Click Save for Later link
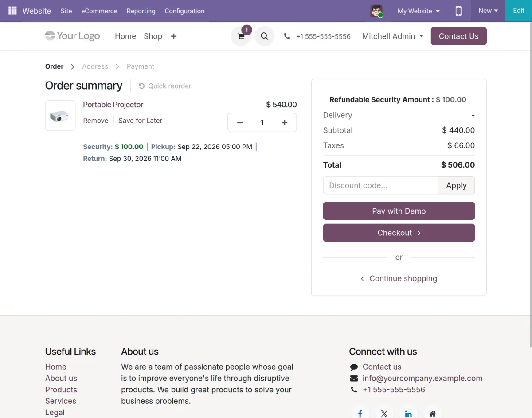532x418 pixels. pyautogui.click(x=141, y=121)
